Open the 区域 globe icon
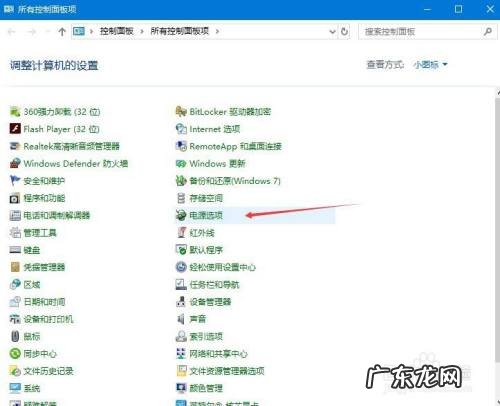 tap(15, 284)
